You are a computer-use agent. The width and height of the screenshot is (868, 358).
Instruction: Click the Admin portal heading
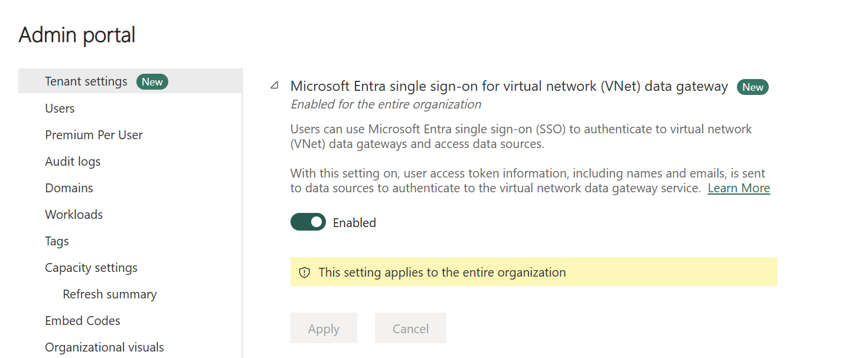[77, 35]
